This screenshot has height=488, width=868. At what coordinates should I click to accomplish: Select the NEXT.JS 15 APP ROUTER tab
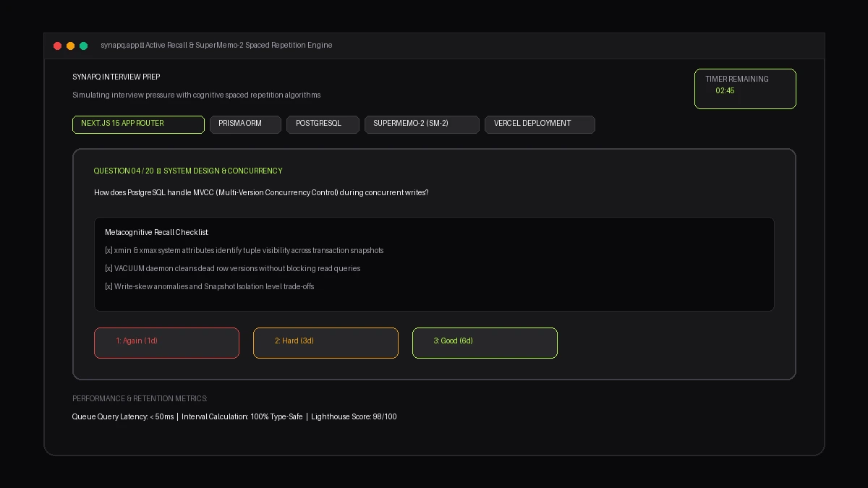138,124
